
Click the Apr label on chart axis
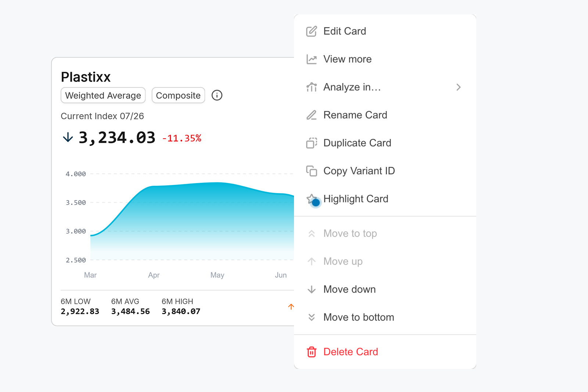tap(154, 275)
